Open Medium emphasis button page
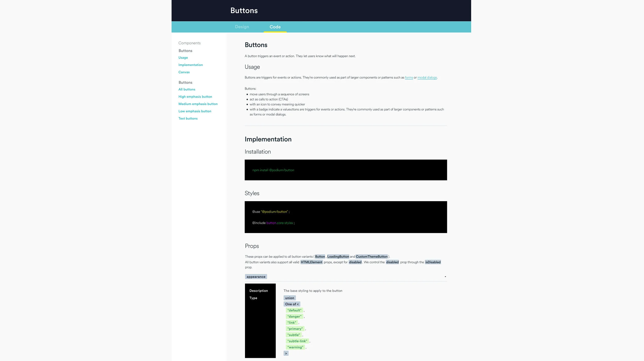 click(x=198, y=104)
